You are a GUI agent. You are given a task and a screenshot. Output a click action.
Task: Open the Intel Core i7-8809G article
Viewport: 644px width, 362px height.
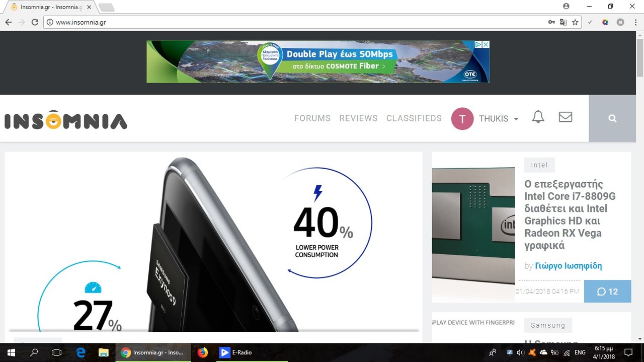point(570,214)
